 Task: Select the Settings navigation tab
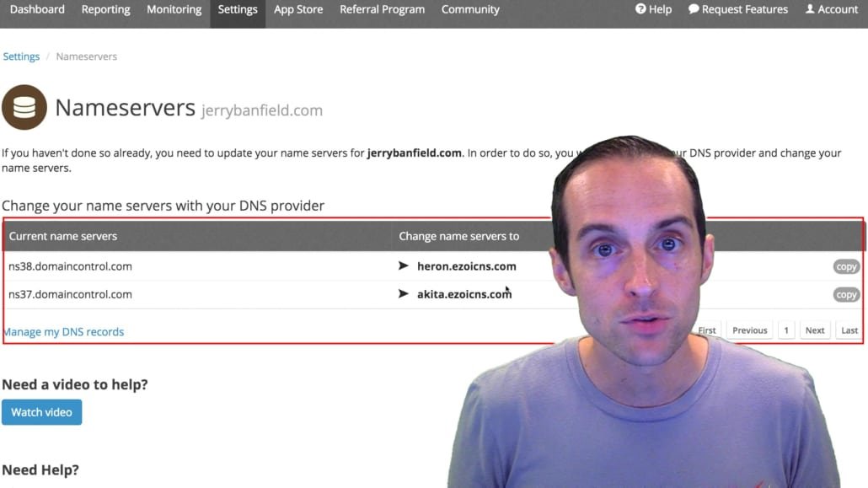click(x=238, y=9)
